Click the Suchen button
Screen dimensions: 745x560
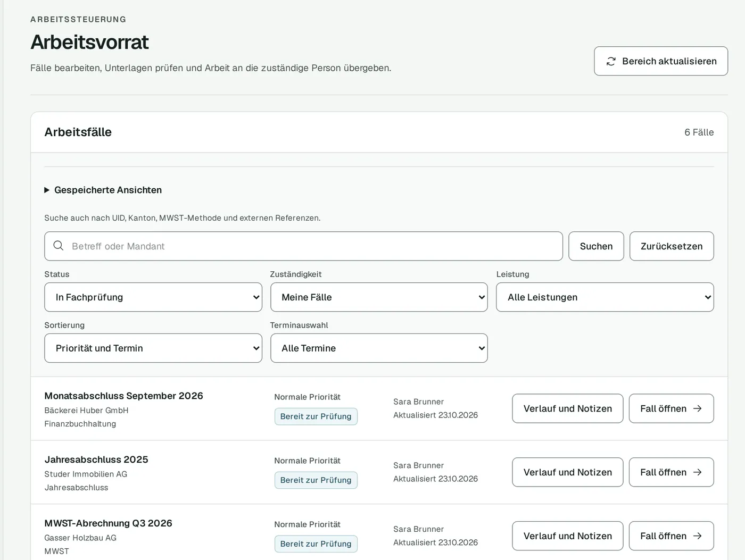click(x=596, y=246)
